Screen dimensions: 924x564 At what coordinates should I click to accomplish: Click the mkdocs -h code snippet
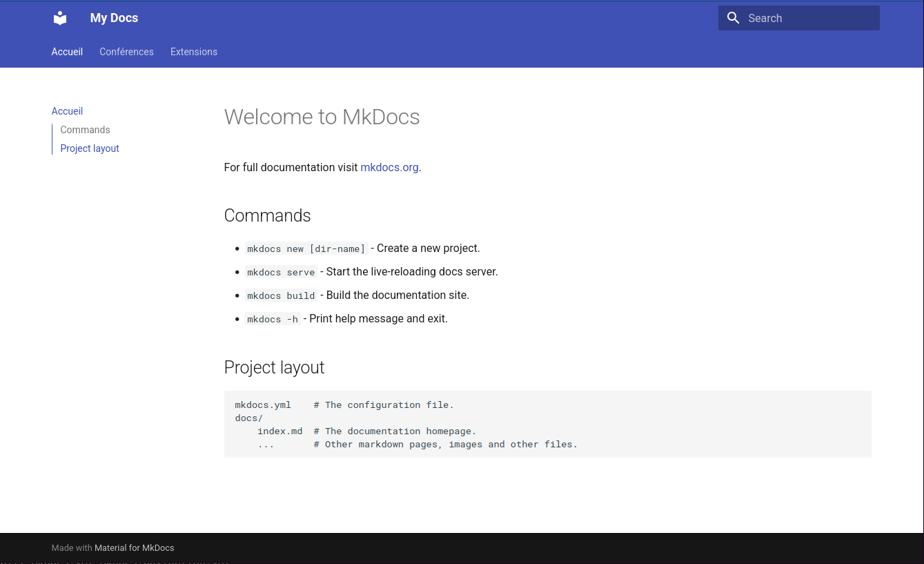273,319
